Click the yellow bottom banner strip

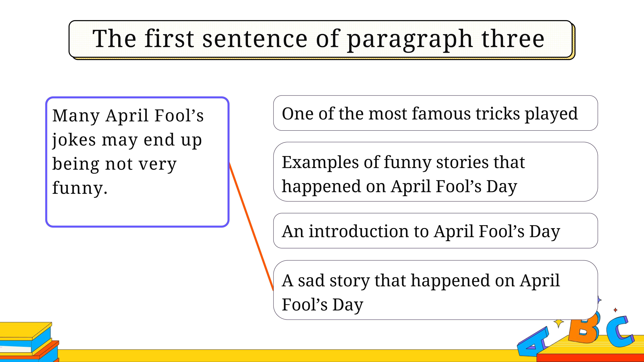[x=287, y=356]
